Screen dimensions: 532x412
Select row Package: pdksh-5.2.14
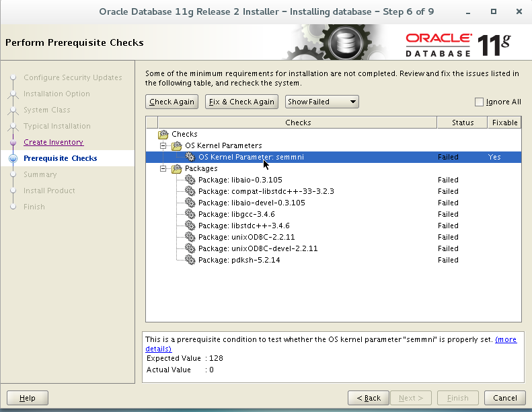pos(334,260)
